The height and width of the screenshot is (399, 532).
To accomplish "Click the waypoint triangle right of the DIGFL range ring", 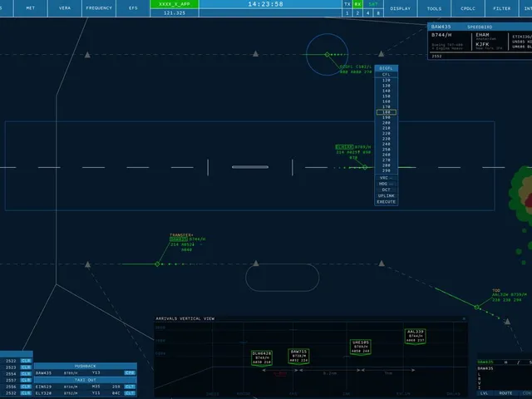I will (382, 53).
